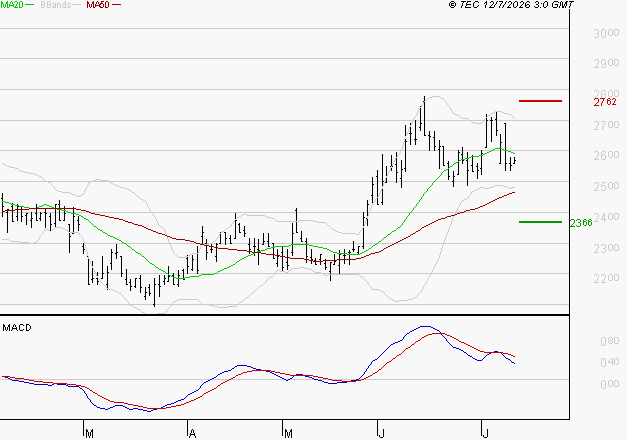Viewport: 627px width, 440px height.
Task: Click the 2900 price axis label
Action: [606, 63]
